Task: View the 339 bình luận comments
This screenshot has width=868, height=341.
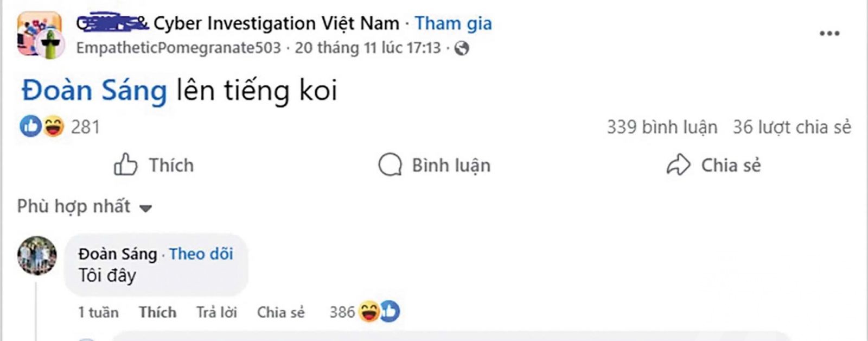Action: (x=662, y=127)
